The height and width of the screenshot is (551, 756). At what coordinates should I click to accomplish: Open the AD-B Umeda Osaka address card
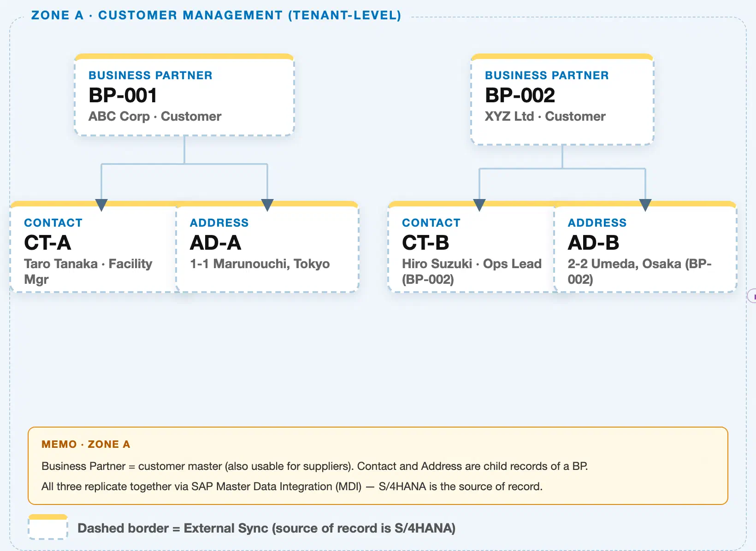click(645, 247)
